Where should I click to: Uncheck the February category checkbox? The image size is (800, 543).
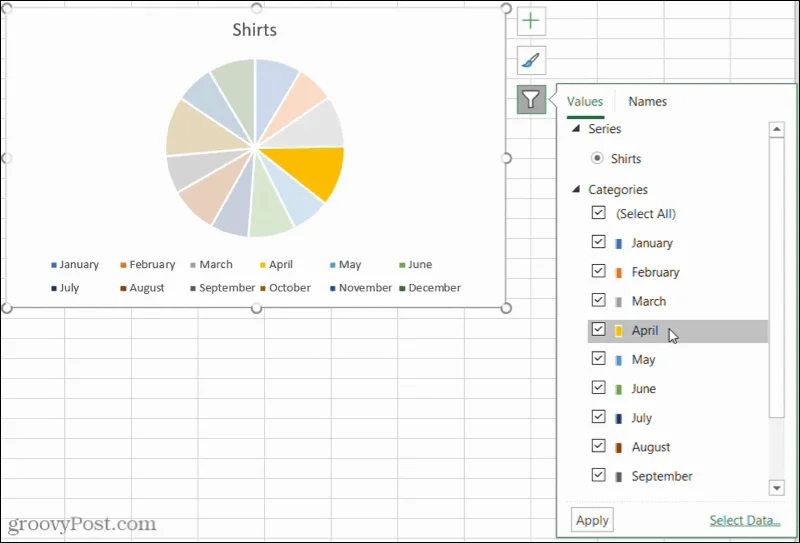point(598,270)
